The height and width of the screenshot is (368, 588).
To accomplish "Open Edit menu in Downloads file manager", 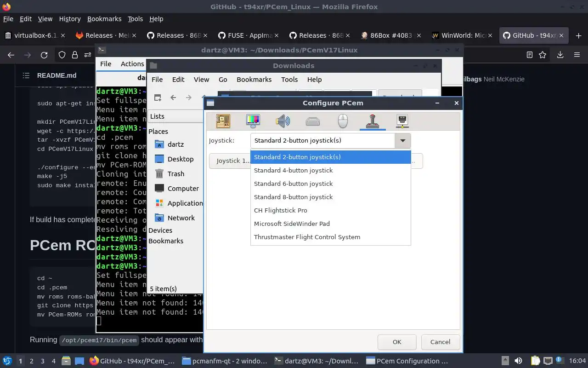I will (178, 80).
